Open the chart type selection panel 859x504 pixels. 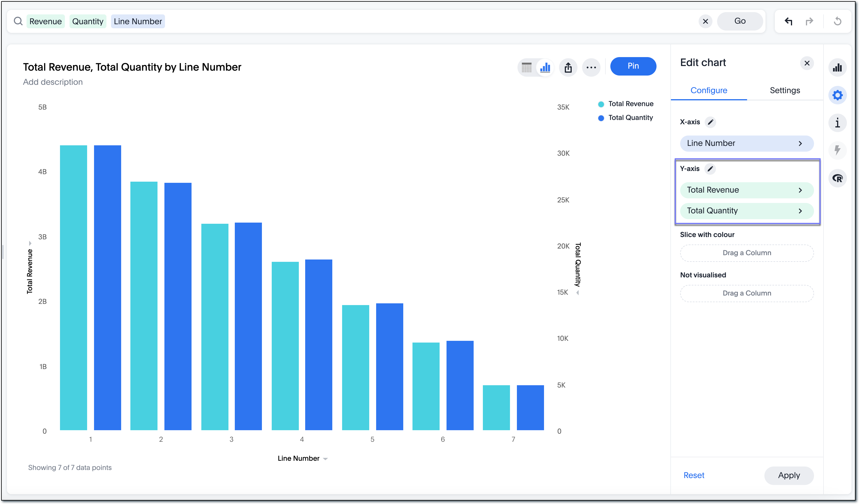(838, 67)
